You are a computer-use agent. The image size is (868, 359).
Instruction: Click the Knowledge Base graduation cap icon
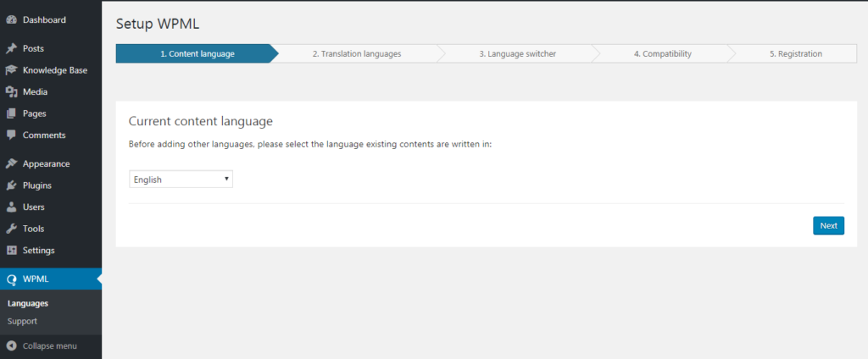pos(11,70)
